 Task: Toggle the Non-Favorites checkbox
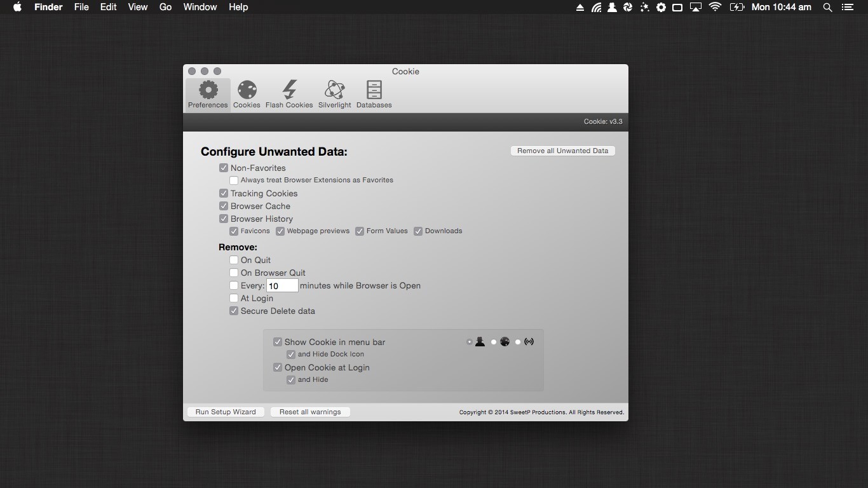point(224,168)
